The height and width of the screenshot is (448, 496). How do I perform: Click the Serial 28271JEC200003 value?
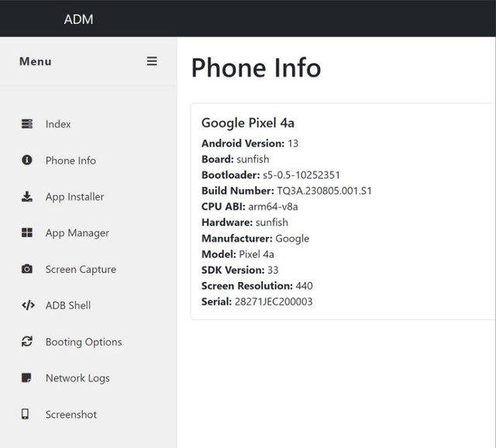pos(274,302)
